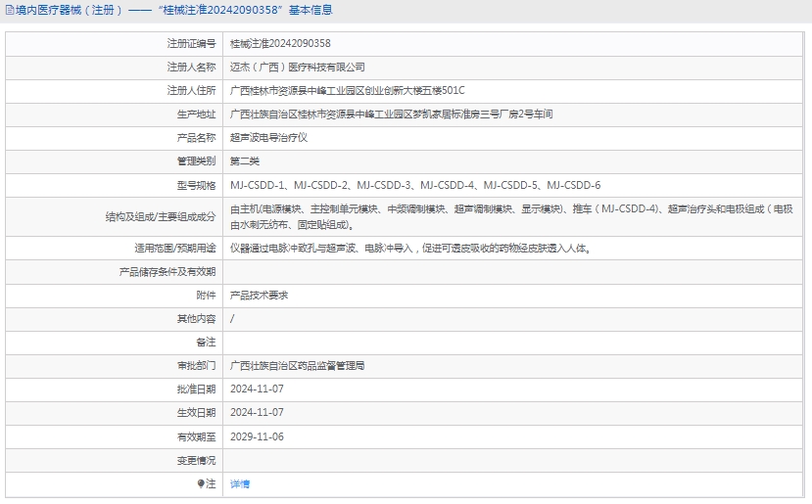
Task: Click the document icon before 境内医疗器械 title
Action: point(9,10)
